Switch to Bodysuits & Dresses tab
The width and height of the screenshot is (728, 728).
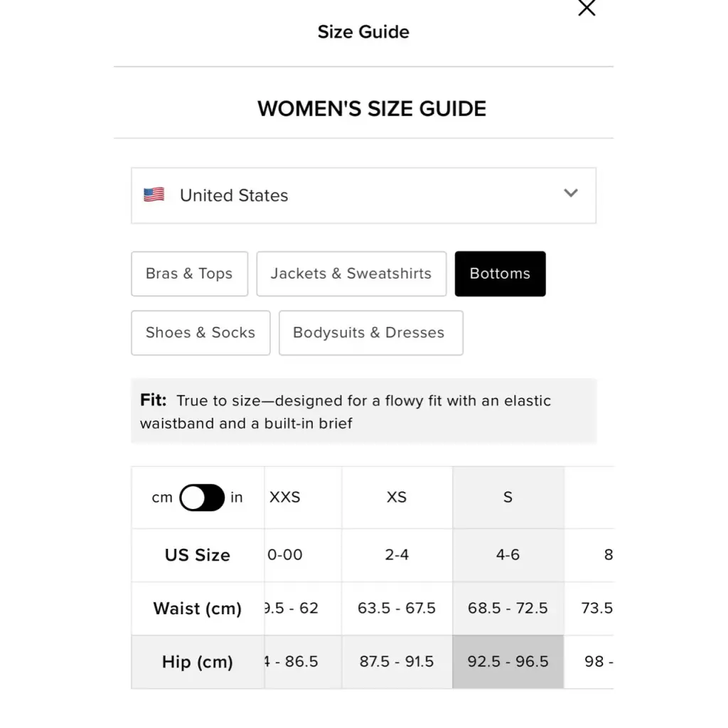(371, 333)
